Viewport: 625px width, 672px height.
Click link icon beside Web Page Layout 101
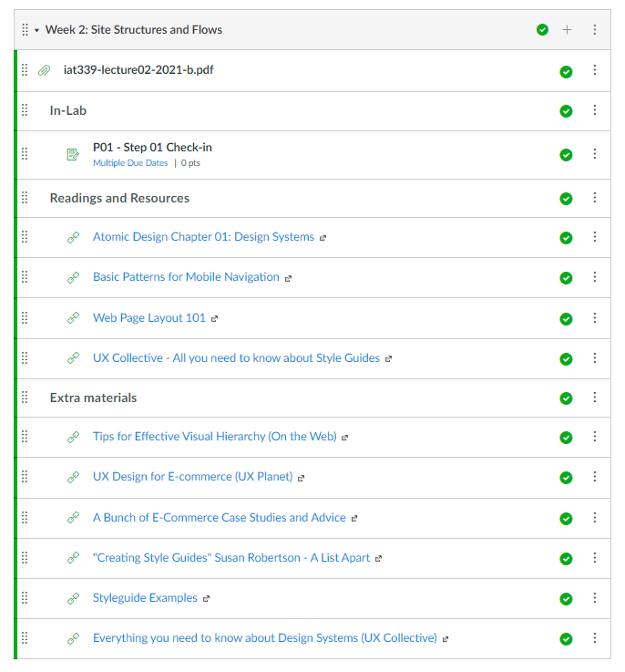(73, 318)
